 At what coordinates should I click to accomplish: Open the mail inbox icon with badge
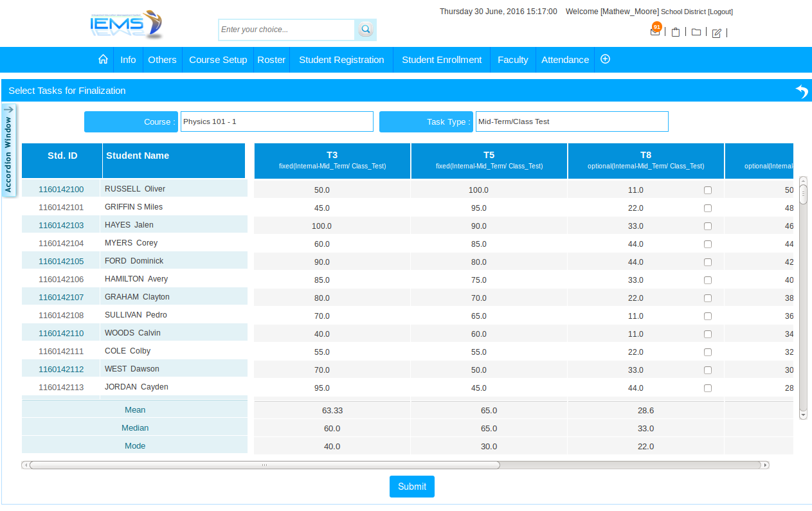pyautogui.click(x=655, y=31)
